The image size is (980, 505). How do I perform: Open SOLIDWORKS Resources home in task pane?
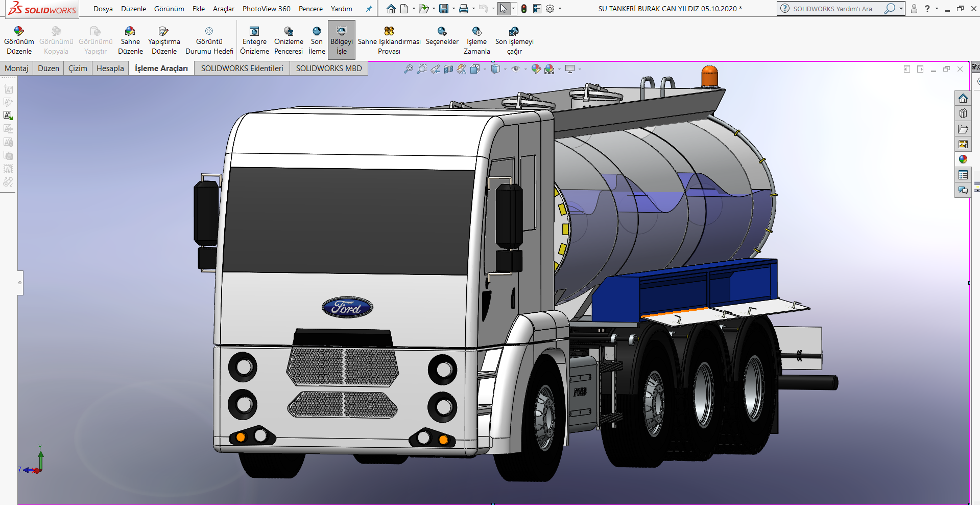(x=963, y=98)
